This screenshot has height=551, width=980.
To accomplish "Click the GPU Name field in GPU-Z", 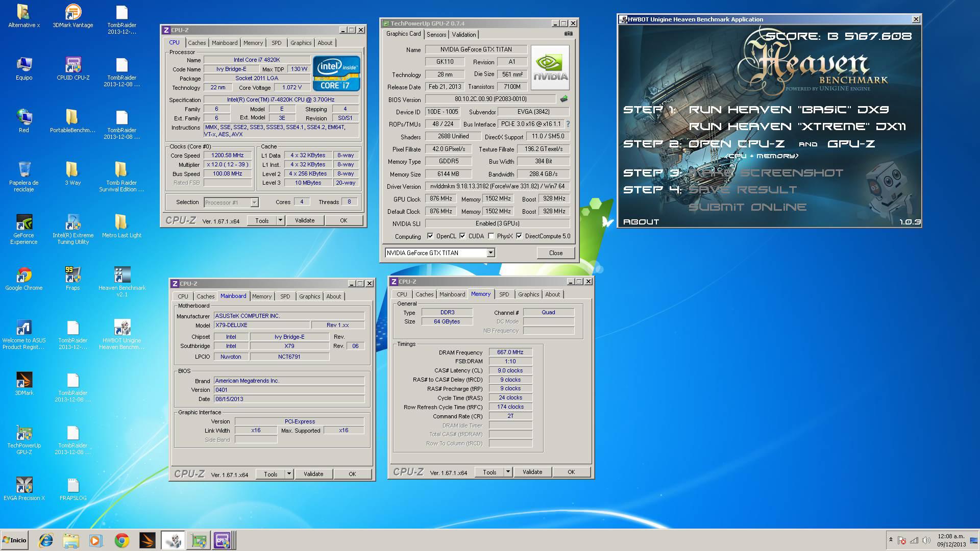I will (476, 49).
